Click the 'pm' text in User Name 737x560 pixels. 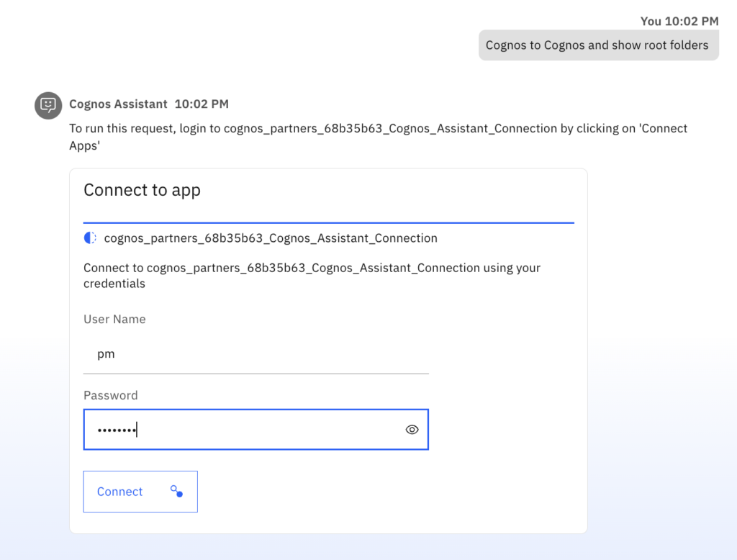106,354
